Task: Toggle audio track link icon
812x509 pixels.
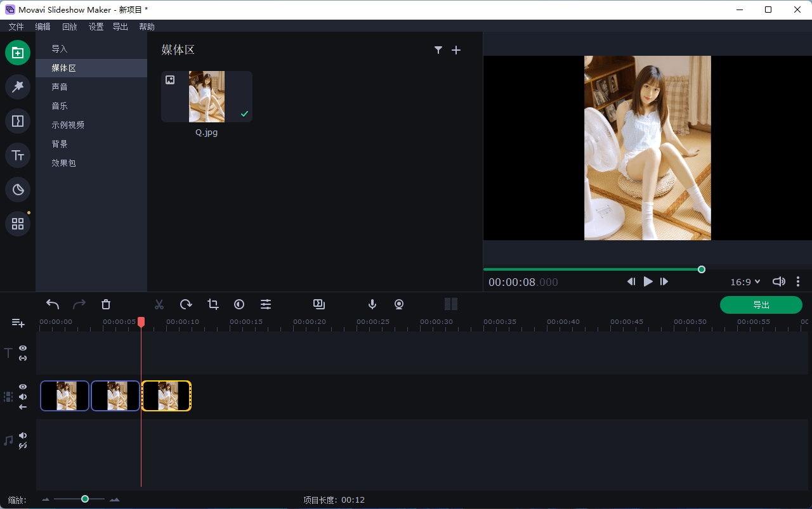Action: click(23, 446)
